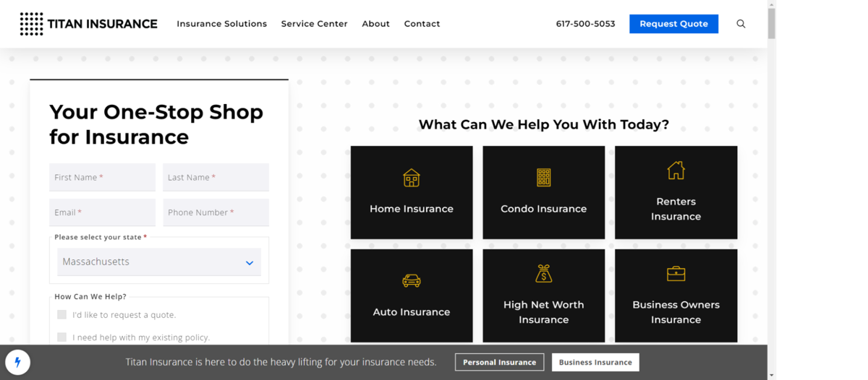
Task: Select the Business Insurance button
Action: (x=595, y=362)
